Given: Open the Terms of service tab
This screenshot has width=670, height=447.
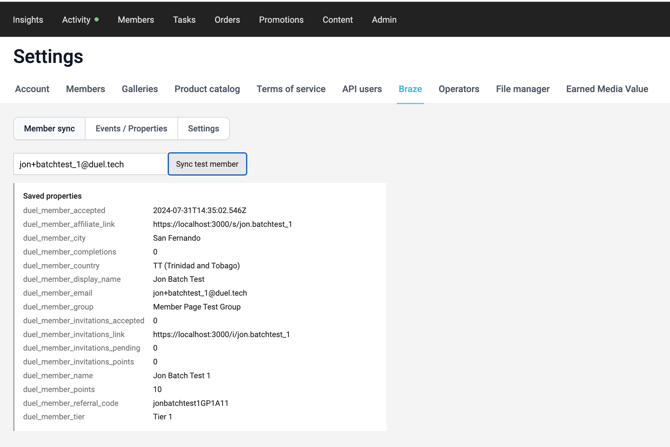Looking at the screenshot, I should click(x=291, y=89).
